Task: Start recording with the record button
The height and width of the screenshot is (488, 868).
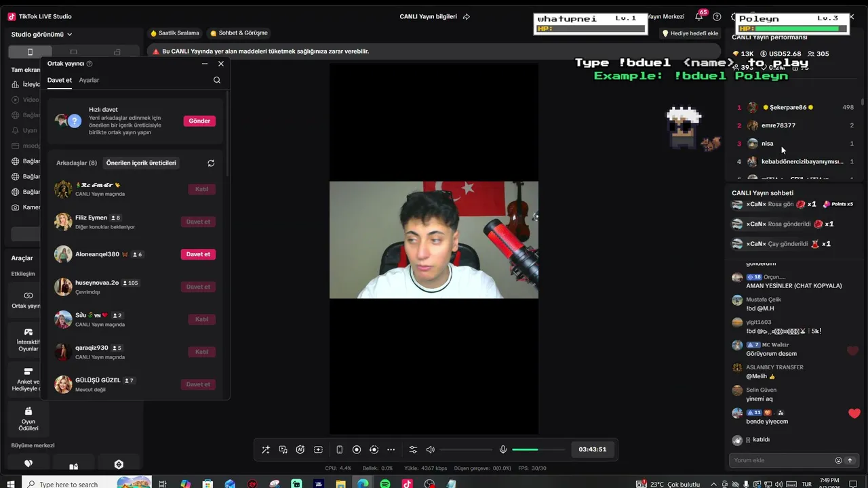Action: tap(357, 449)
